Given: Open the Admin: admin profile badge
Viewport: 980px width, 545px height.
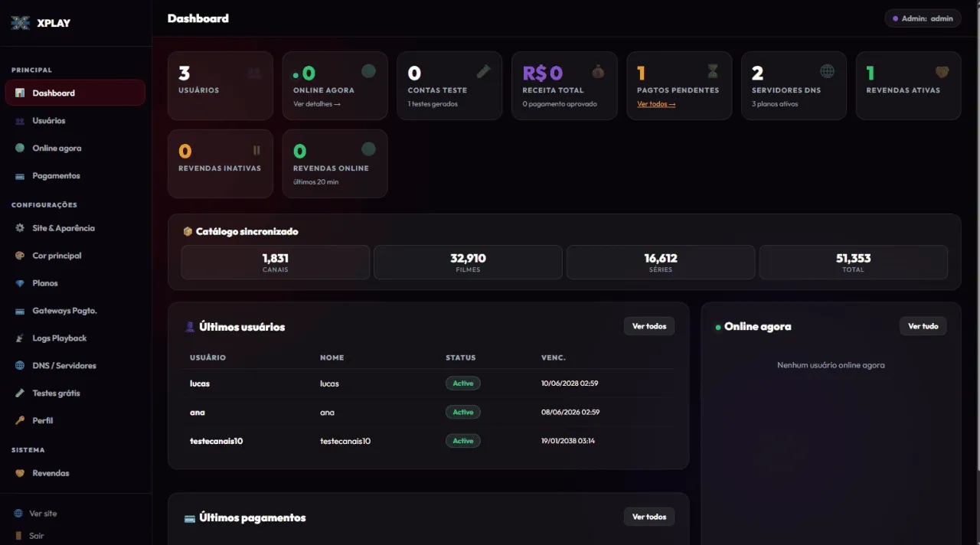Looking at the screenshot, I should 923,18.
